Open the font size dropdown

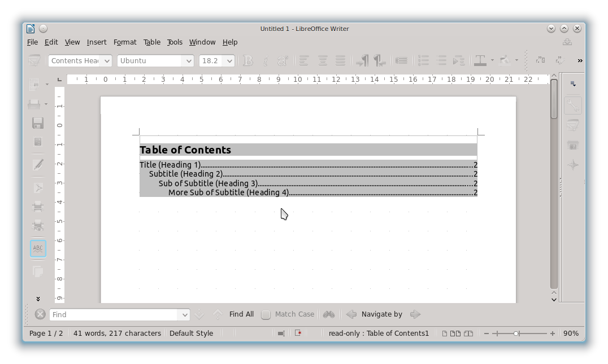coord(229,60)
